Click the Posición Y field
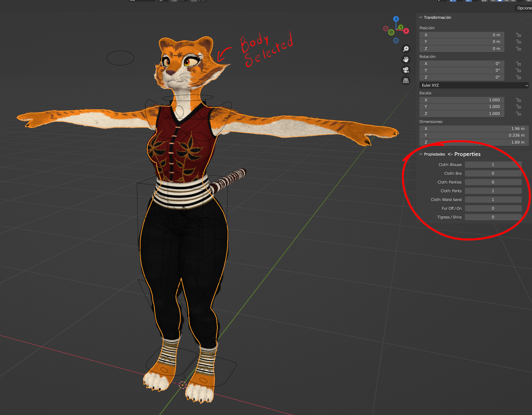Viewport: 532px width, 415px height. (462, 42)
